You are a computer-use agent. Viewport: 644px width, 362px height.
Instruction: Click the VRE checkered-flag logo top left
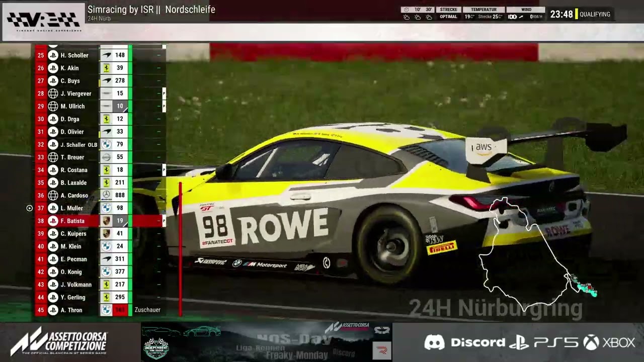(x=43, y=21)
